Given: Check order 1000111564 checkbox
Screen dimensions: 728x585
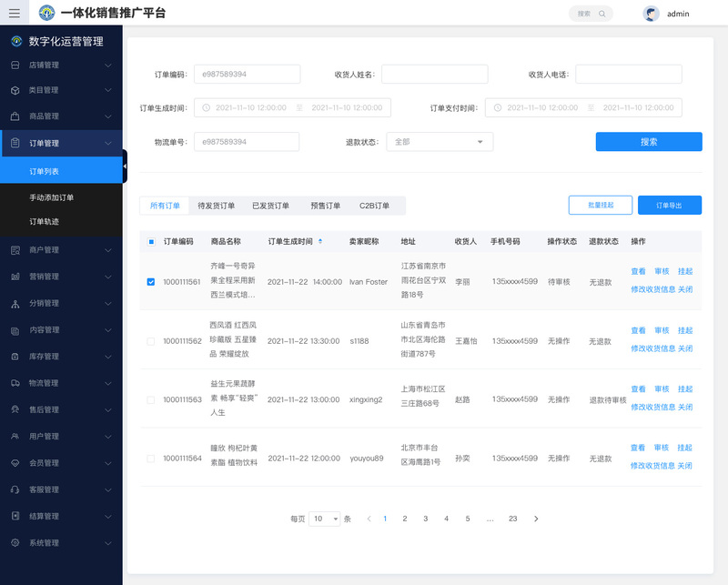Looking at the screenshot, I should [151, 459].
